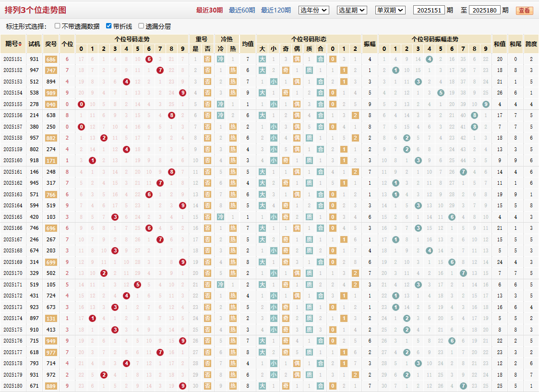Click red ball 9 in row 2025154
Image resolution: width=539 pixels, height=392 pixels.
(182, 93)
